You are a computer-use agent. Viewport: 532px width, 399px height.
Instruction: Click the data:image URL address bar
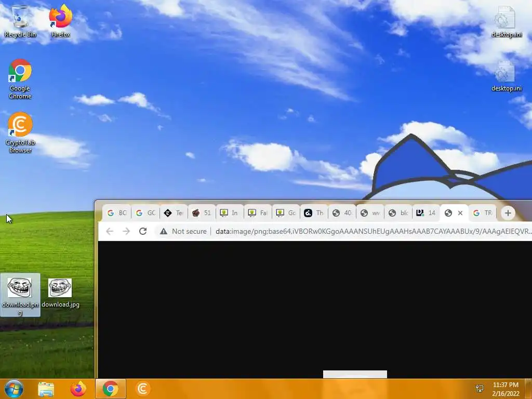[373, 231]
